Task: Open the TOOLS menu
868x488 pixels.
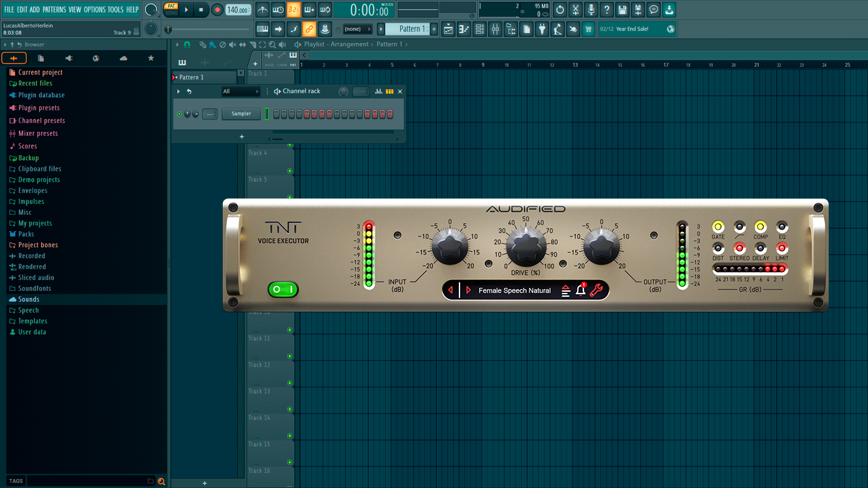Action: [116, 10]
